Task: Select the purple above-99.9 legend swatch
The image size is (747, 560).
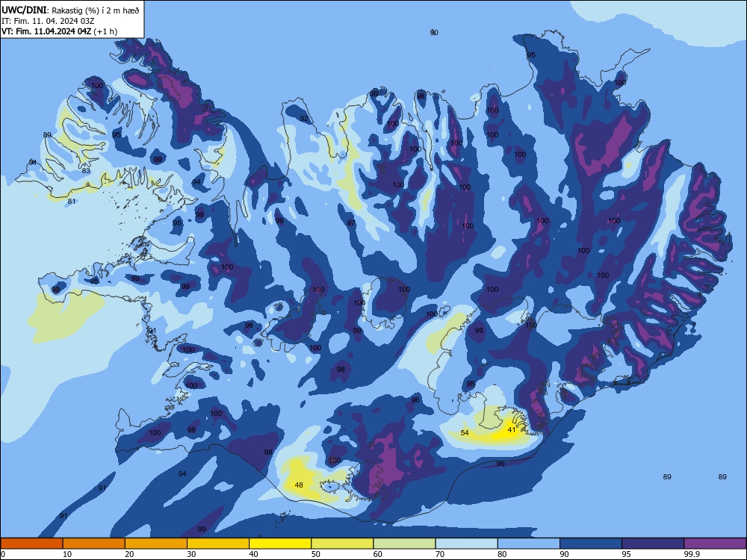Action: [x=715, y=544]
